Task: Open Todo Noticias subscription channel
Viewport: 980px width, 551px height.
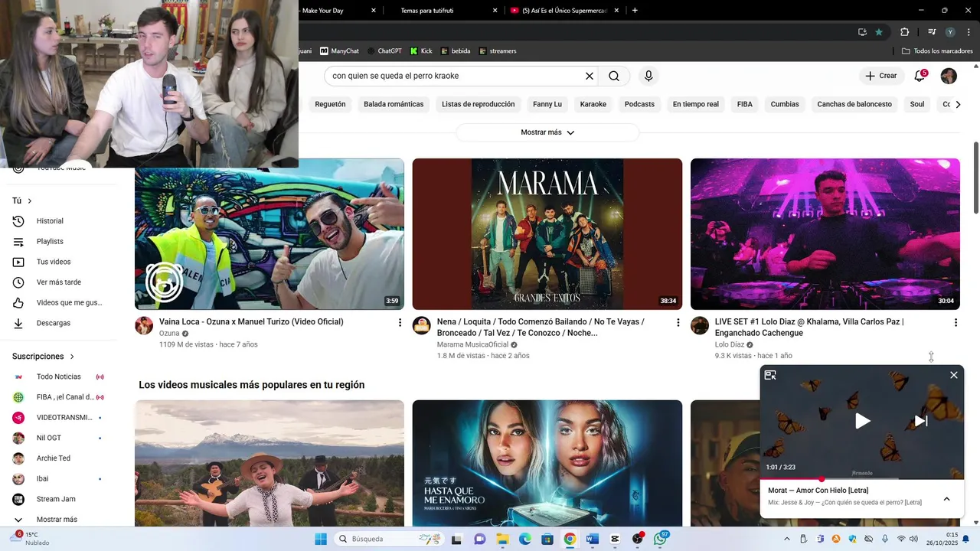Action: [57, 377]
